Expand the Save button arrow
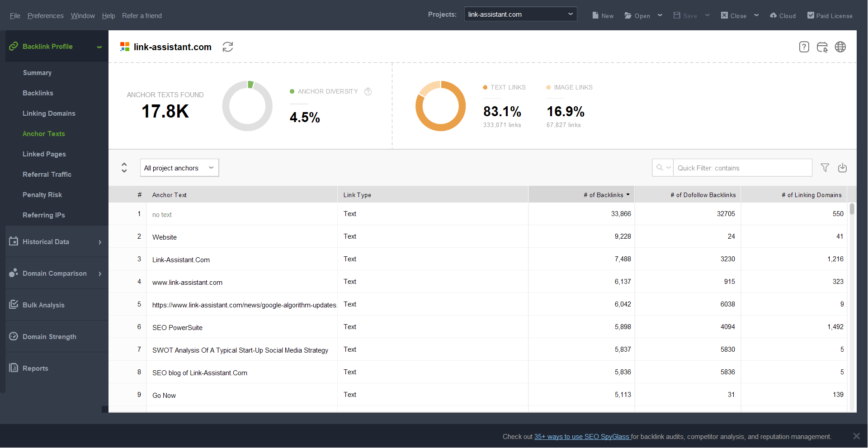868x448 pixels. [708, 15]
